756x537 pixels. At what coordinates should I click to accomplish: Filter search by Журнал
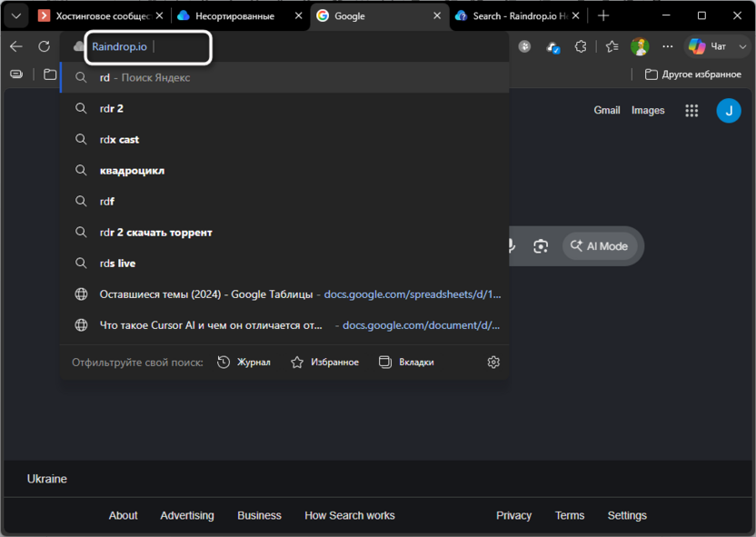pos(244,362)
